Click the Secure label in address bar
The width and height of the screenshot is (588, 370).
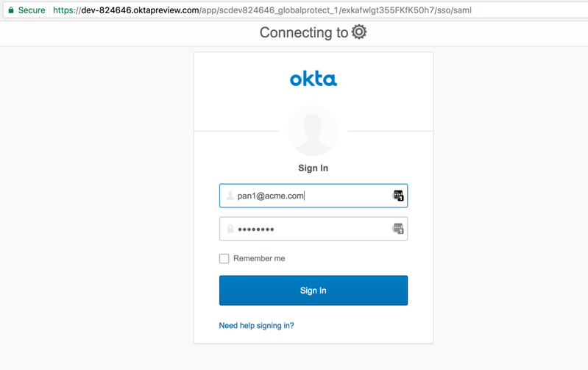point(32,10)
